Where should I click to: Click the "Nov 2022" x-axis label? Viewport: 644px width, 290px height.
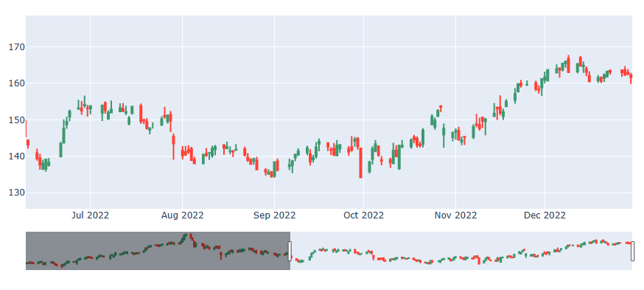click(455, 215)
